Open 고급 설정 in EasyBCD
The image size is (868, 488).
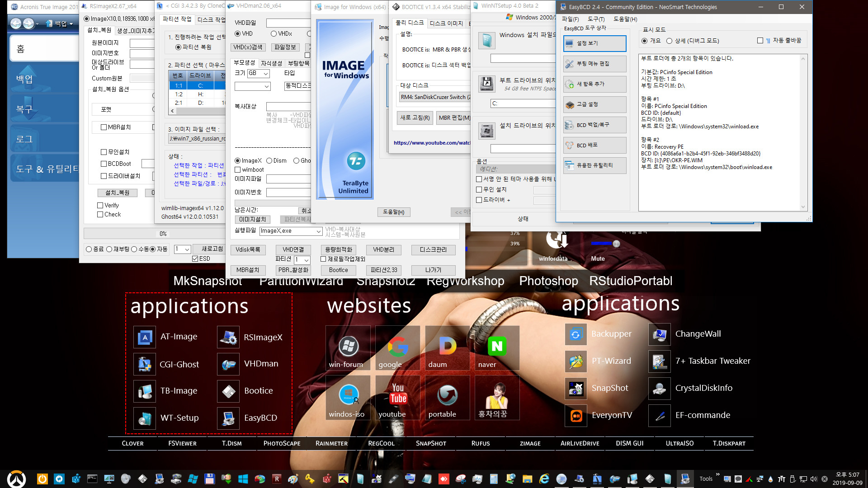[594, 104]
